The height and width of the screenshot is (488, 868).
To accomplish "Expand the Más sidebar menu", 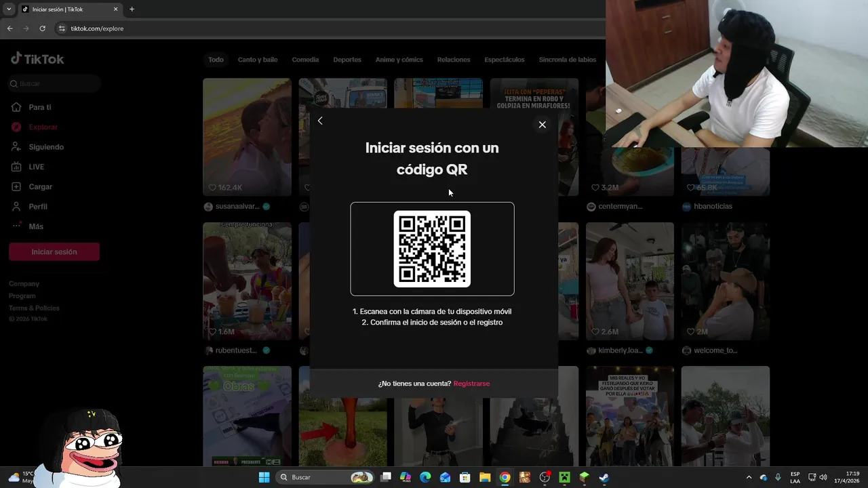I will [x=35, y=226].
